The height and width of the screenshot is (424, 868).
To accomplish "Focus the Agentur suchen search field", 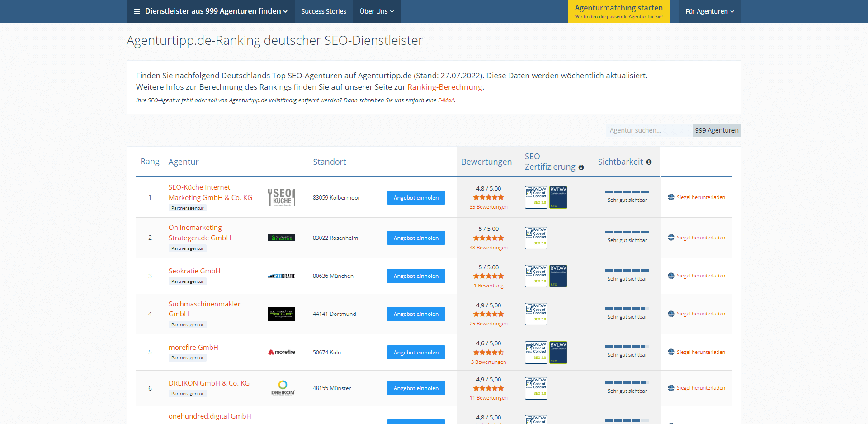I will 649,130.
